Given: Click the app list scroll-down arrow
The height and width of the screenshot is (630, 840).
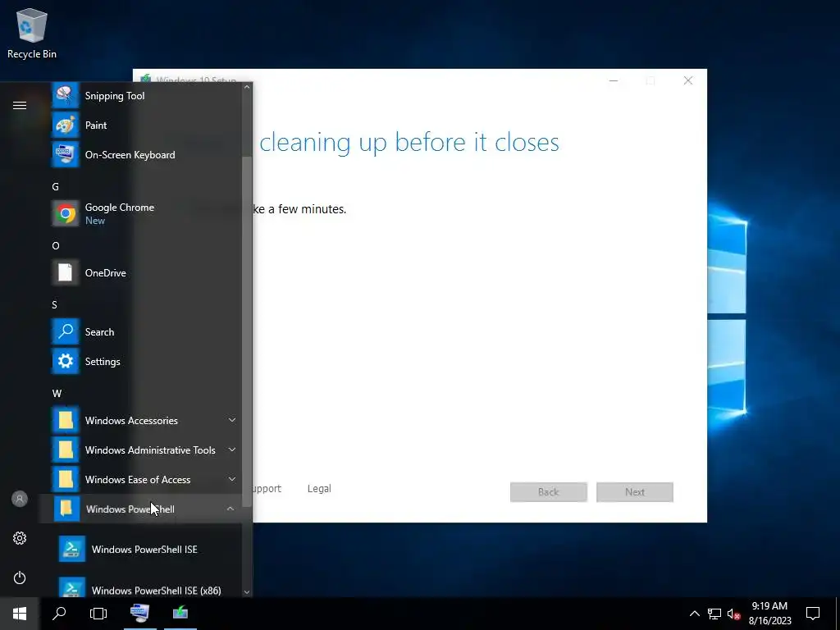Looking at the screenshot, I should (x=247, y=592).
